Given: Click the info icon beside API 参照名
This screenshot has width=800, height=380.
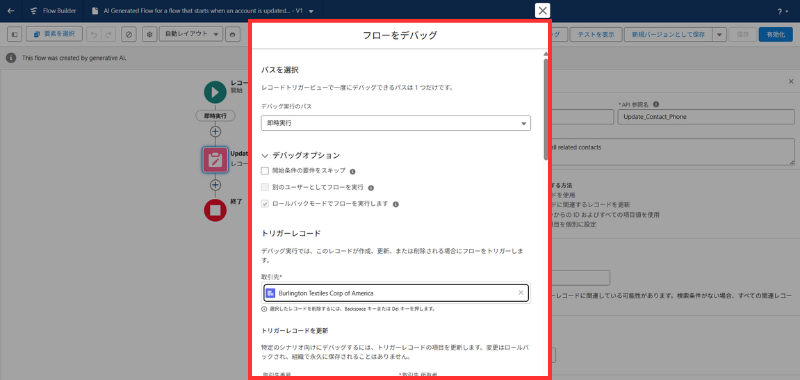Looking at the screenshot, I should (x=656, y=104).
